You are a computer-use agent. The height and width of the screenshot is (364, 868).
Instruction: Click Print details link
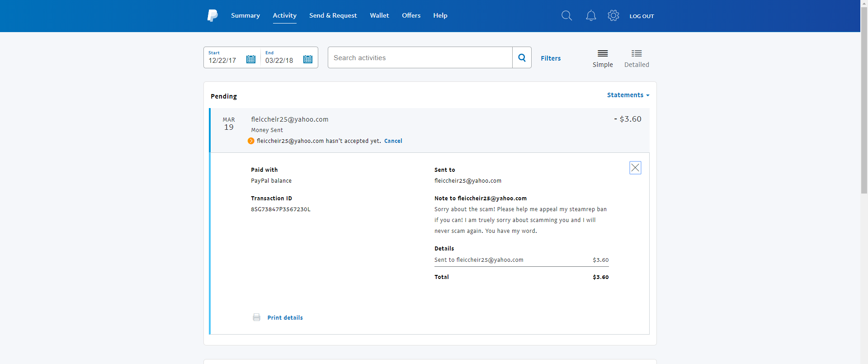click(285, 318)
